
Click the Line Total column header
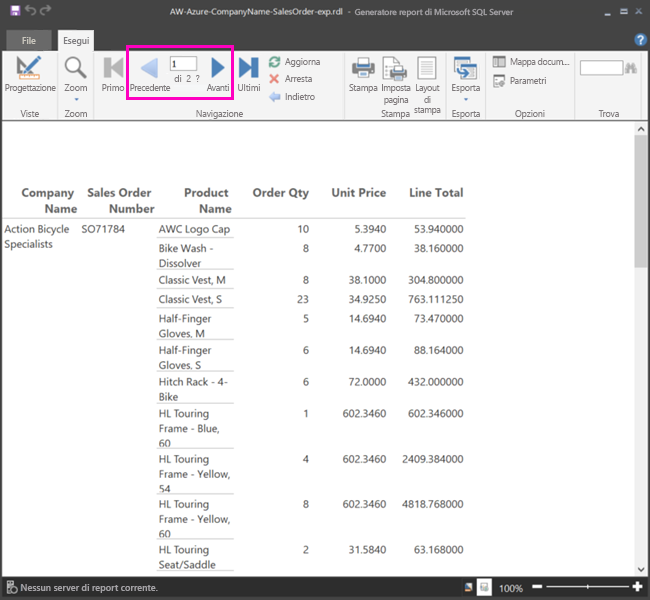tap(436, 193)
